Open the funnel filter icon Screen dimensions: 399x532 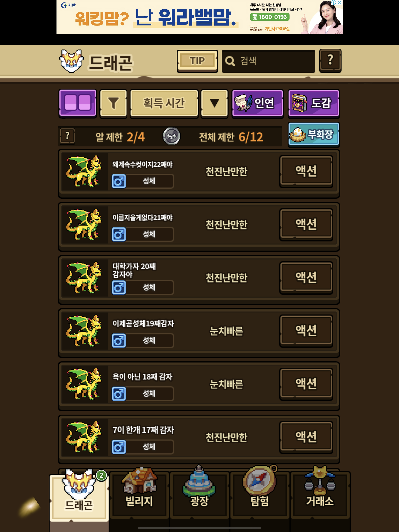click(113, 103)
